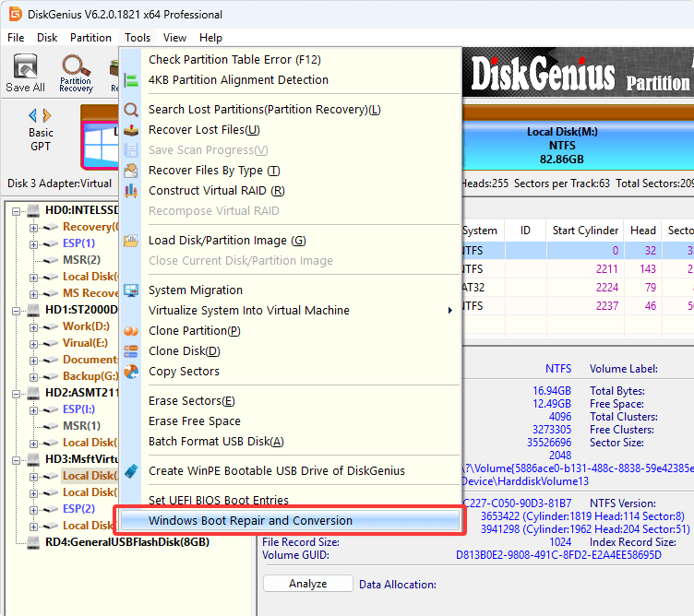The height and width of the screenshot is (616, 694).
Task: Select the Local Disk(M:) partition bar
Action: [x=578, y=145]
